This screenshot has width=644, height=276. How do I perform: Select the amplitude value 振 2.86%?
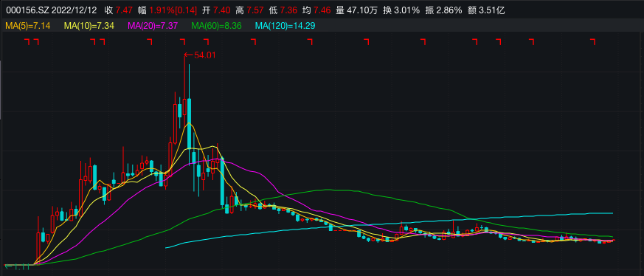[x=444, y=10]
